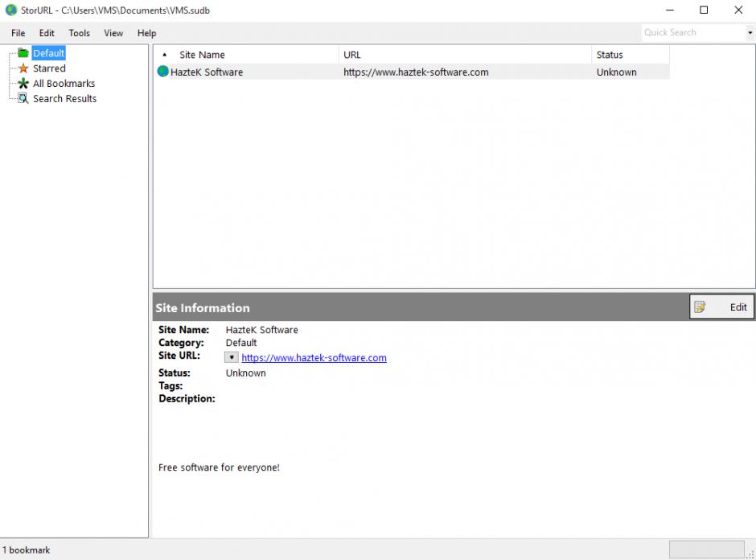Click the window resize grip
Image resolution: width=756 pixels, height=560 pixels.
750,554
